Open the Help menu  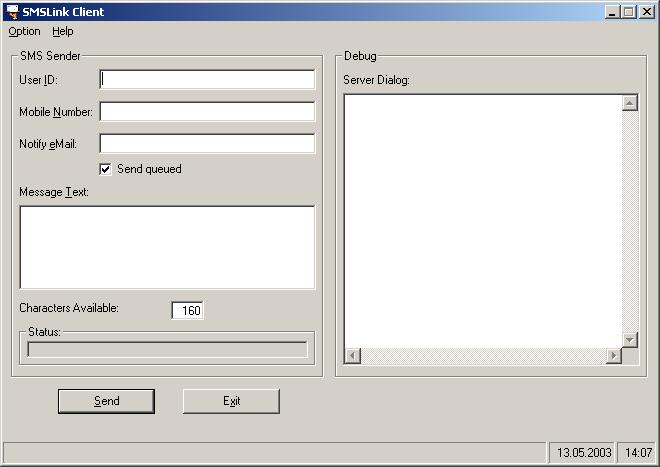(x=63, y=32)
